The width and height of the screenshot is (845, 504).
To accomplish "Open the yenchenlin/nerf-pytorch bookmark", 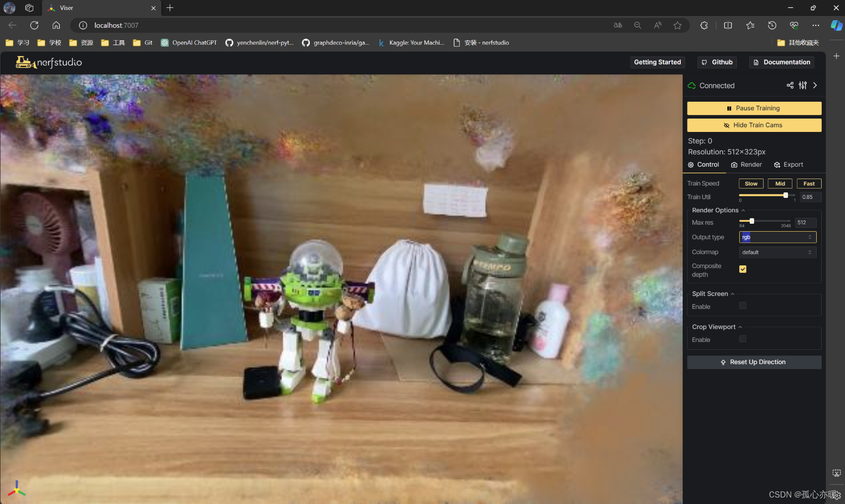I will click(x=260, y=43).
